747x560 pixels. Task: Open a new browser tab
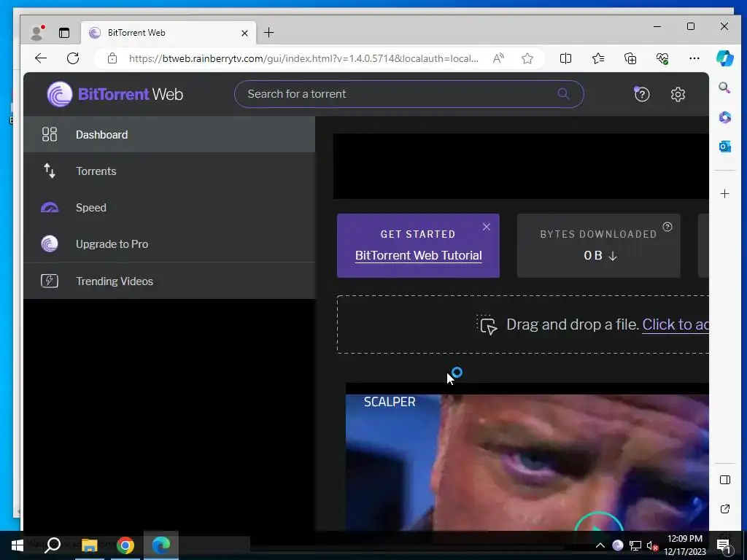(x=268, y=32)
